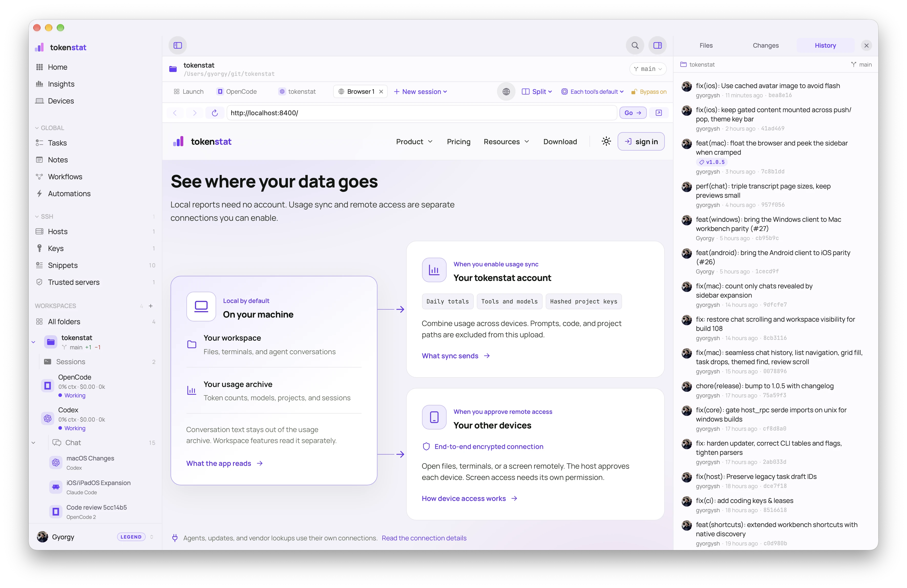907x588 pixels.
Task: Switch to the Files tab
Action: point(706,45)
